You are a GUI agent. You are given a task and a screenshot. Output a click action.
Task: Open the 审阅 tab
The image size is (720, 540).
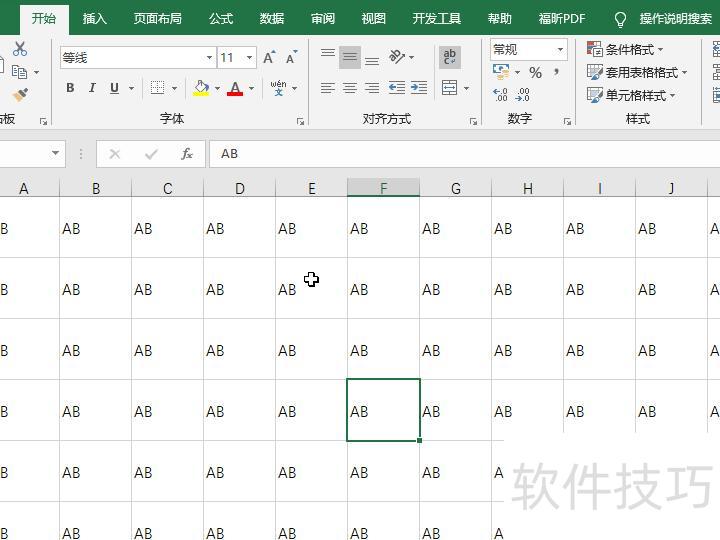pos(323,18)
